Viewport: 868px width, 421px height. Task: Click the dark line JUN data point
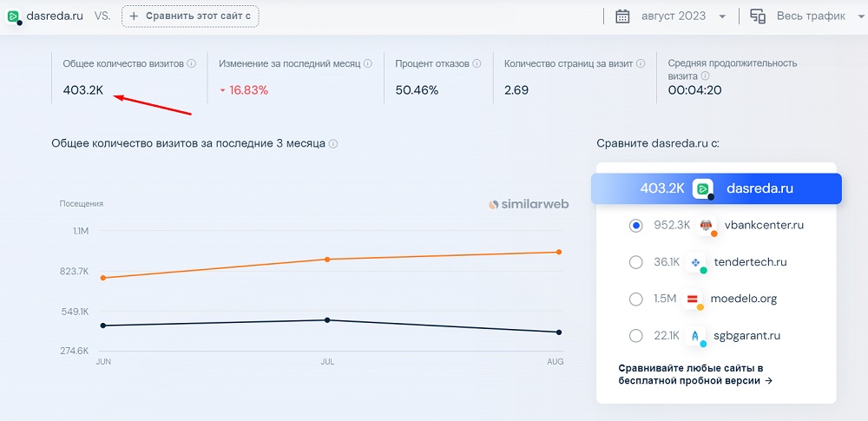103,326
